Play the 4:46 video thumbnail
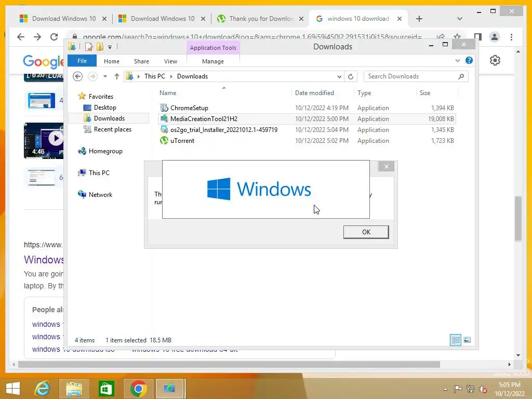 [44, 140]
